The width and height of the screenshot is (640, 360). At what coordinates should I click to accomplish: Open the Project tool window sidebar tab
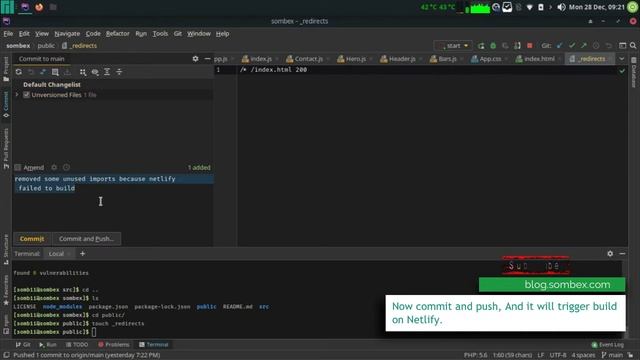click(6, 69)
